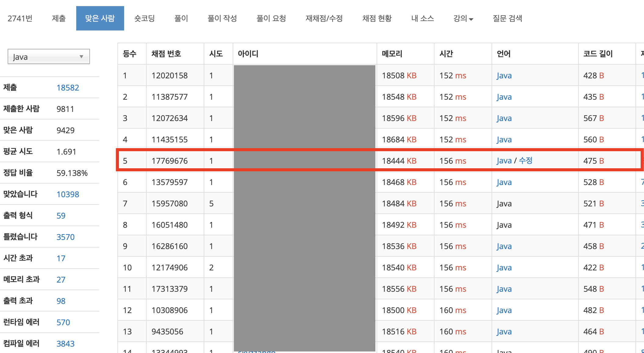The image size is (644, 353).
Task: Click the 시간 초과 count 17
Action: pos(61,259)
